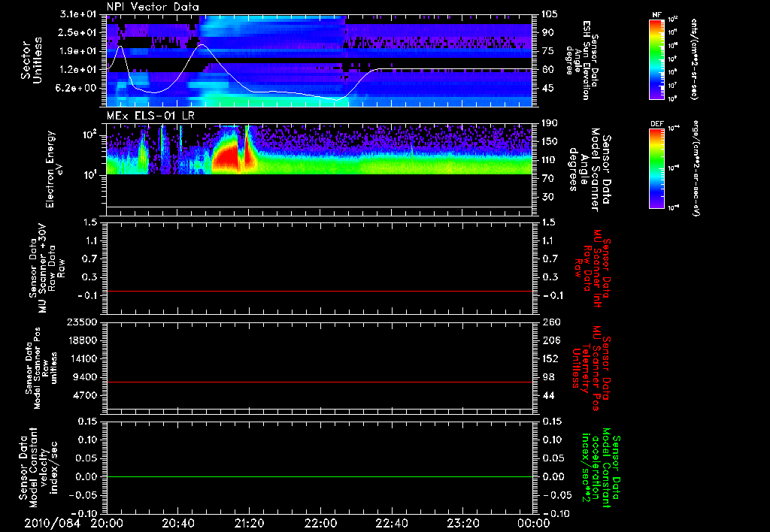Click the ESH Sun Elevation Angle label
Viewport: 770px width, 532px height.
tap(582, 60)
